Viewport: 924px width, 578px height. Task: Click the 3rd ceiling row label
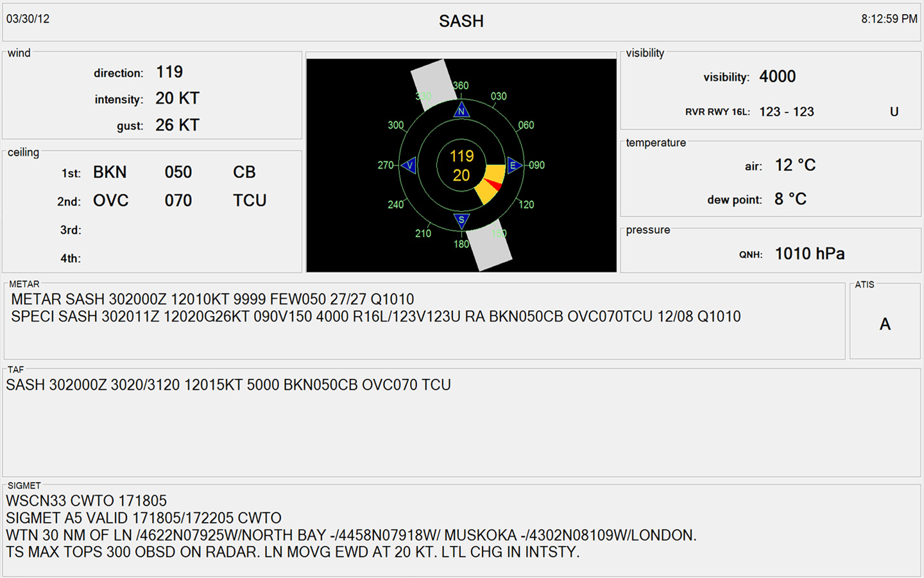(71, 230)
